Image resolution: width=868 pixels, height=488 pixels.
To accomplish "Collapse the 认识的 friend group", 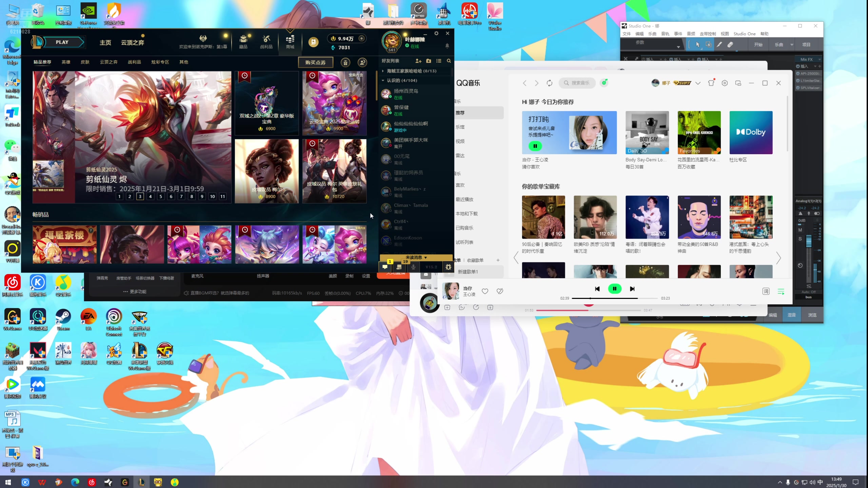I will point(383,81).
